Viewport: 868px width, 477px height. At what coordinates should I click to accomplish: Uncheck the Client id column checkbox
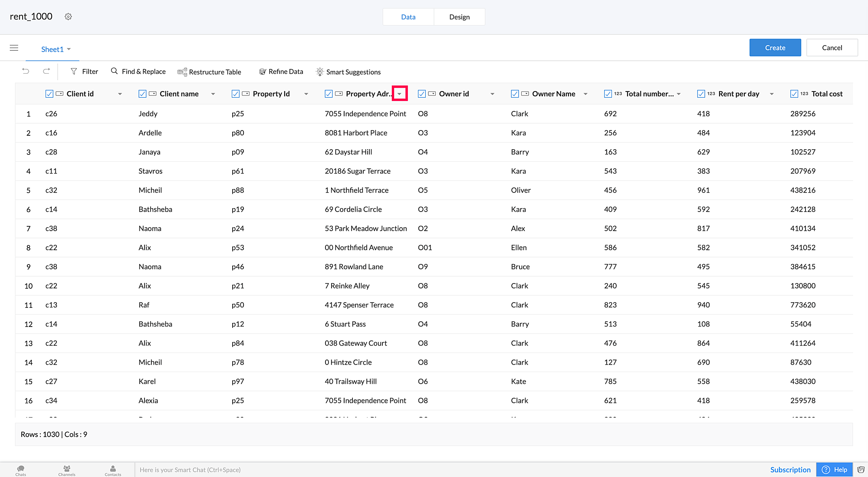pyautogui.click(x=49, y=94)
